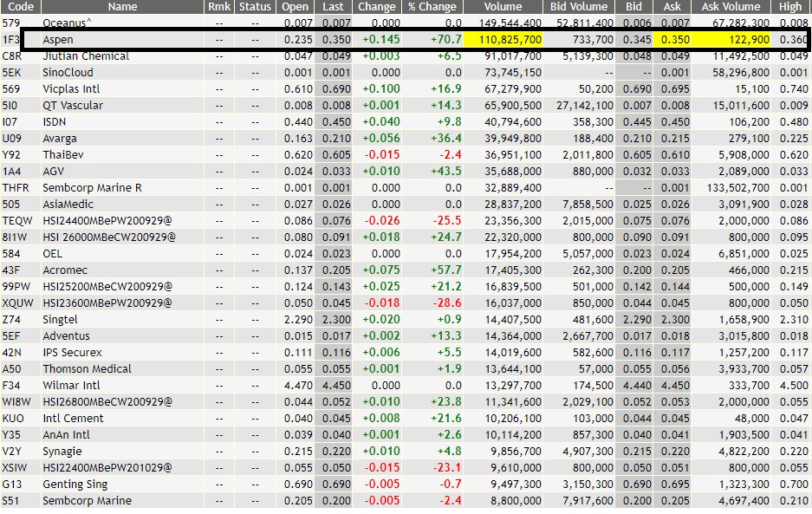This screenshot has height=514, width=812.
Task: Select the Genting Sing stock name
Action: click(75, 485)
